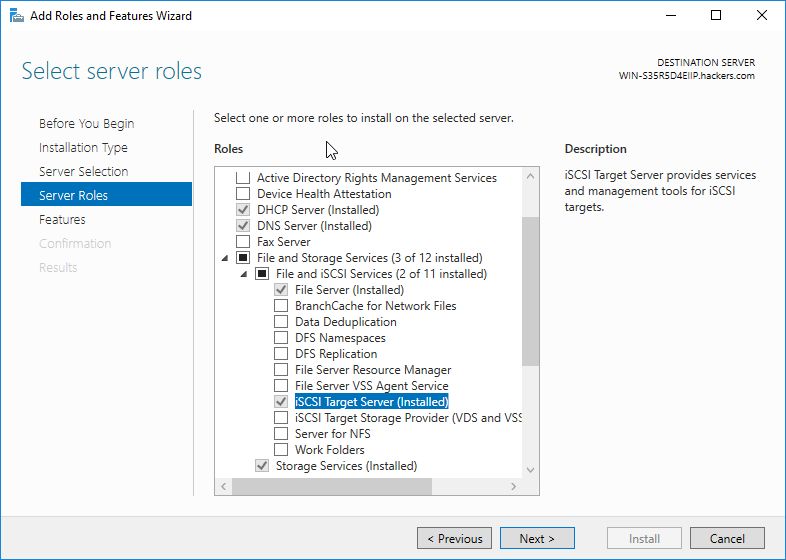Enable the Data Deduplication checkbox
This screenshot has height=560, width=786.
pyautogui.click(x=281, y=322)
